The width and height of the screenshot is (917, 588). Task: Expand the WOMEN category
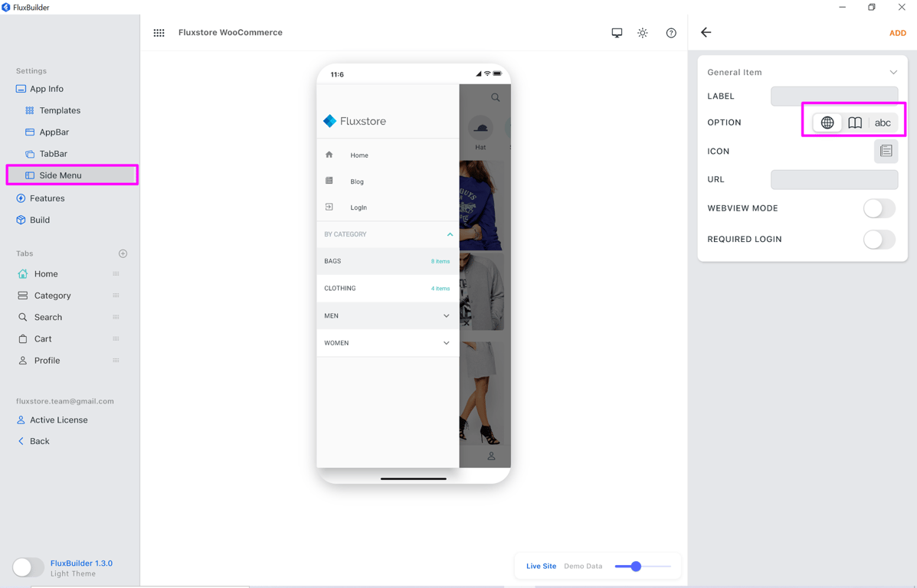click(446, 343)
